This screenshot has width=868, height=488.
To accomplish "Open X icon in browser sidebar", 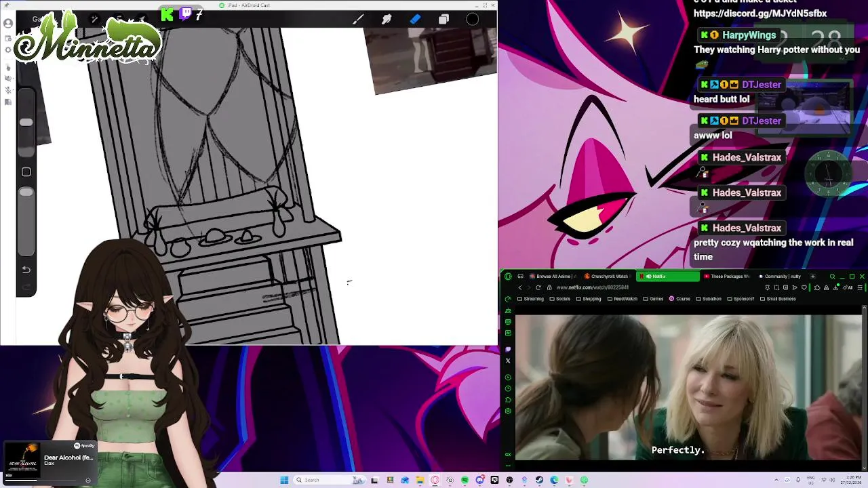I will point(508,361).
